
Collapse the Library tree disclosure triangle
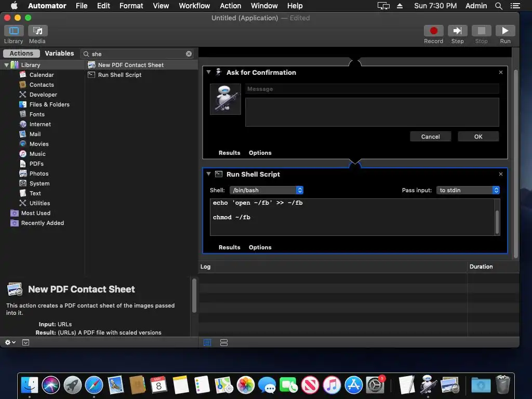tap(6, 65)
